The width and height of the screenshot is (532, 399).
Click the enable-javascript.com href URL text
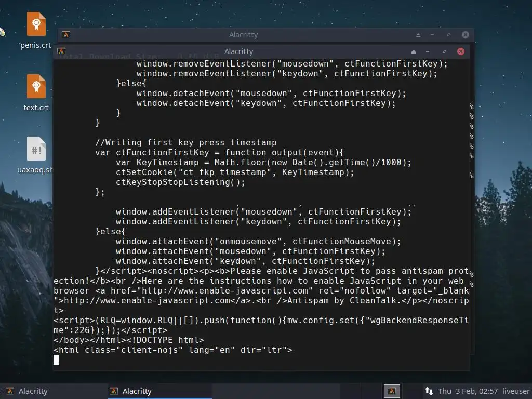pyautogui.click(x=224, y=291)
